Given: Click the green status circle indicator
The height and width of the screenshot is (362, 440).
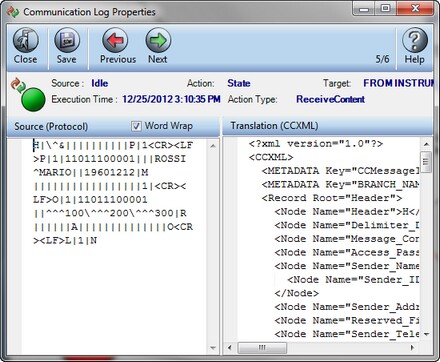Looking at the screenshot, I should (x=33, y=99).
